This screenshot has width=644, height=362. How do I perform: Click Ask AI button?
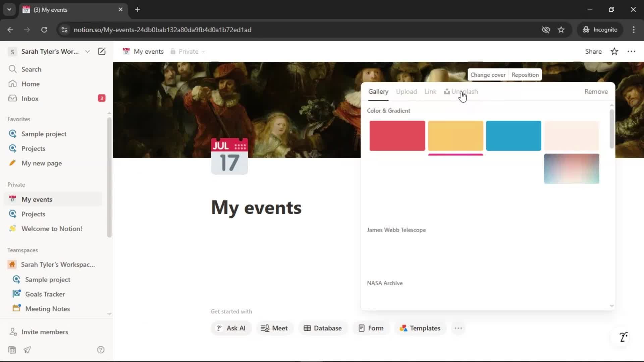point(231,328)
